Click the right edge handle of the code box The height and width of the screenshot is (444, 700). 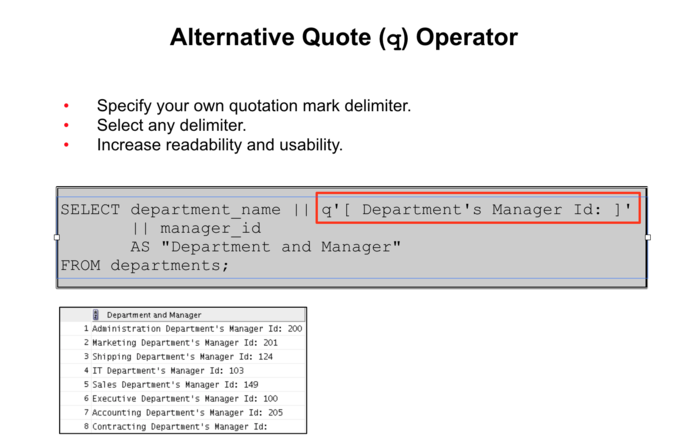tap(648, 237)
